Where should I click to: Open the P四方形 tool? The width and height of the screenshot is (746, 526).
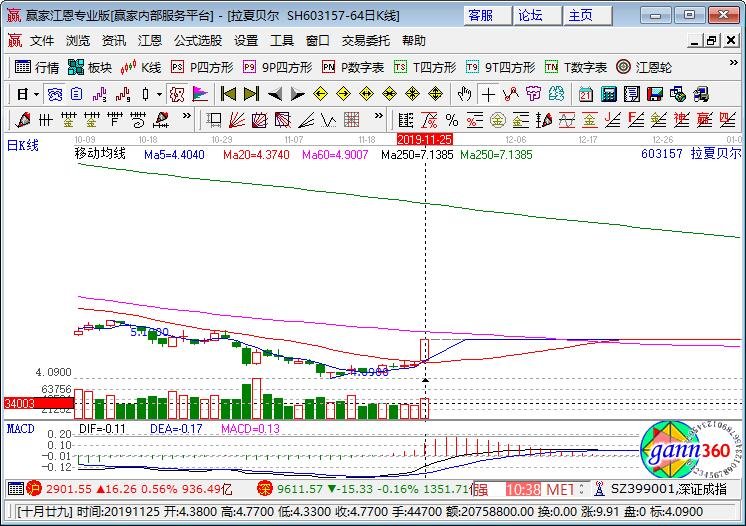202,68
